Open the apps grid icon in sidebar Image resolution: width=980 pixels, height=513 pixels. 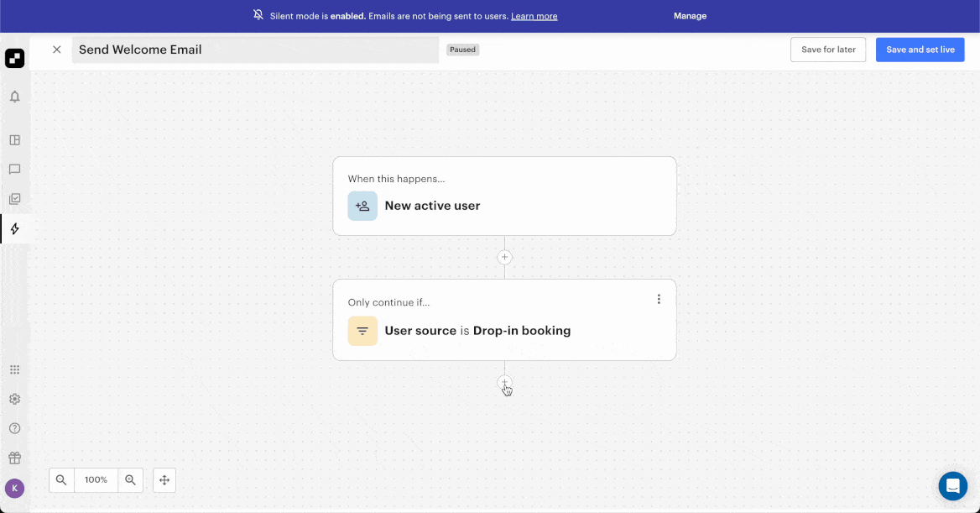(x=15, y=369)
